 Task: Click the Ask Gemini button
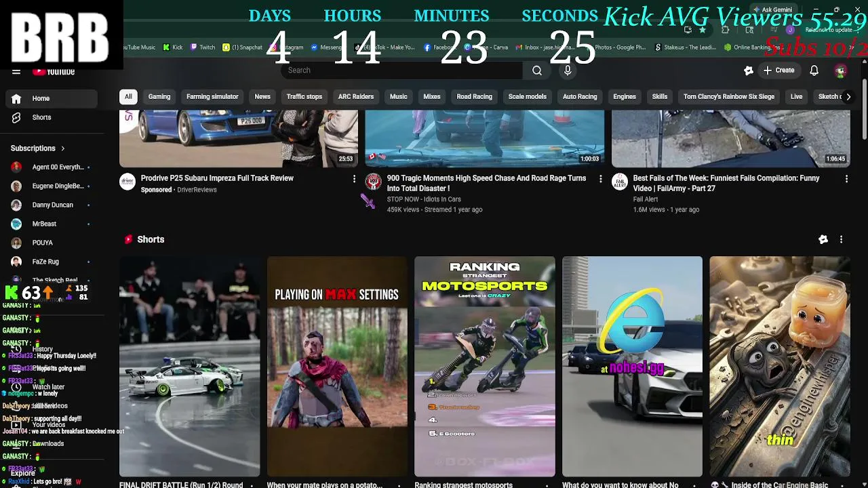tap(772, 10)
